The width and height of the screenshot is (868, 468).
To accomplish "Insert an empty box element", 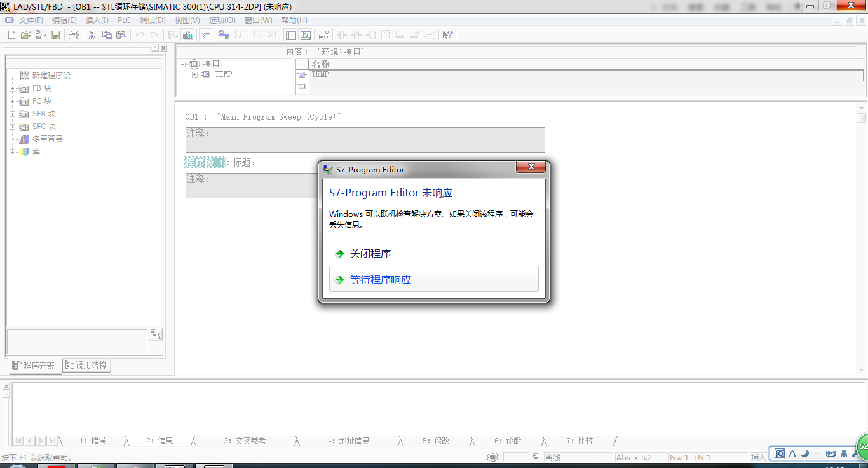I will click(386, 35).
